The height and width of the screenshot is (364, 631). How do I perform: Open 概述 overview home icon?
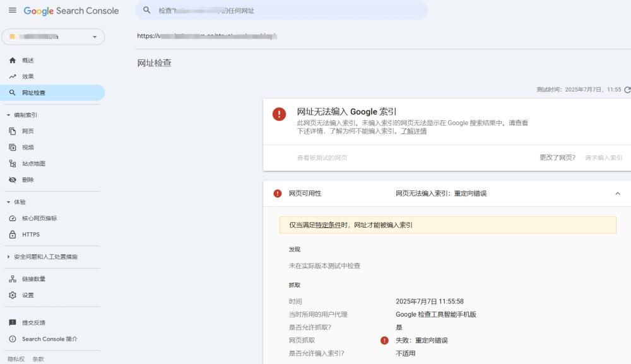[x=13, y=61]
